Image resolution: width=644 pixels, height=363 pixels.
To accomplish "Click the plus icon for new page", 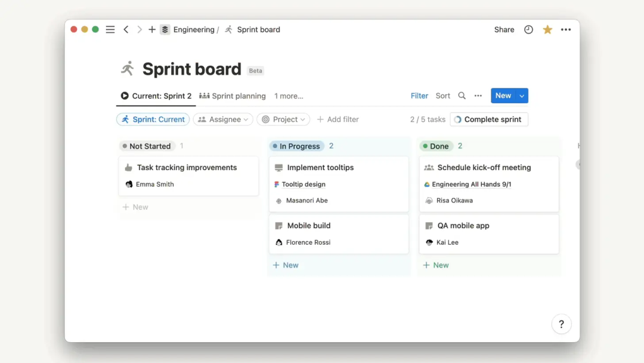I will [x=152, y=30].
